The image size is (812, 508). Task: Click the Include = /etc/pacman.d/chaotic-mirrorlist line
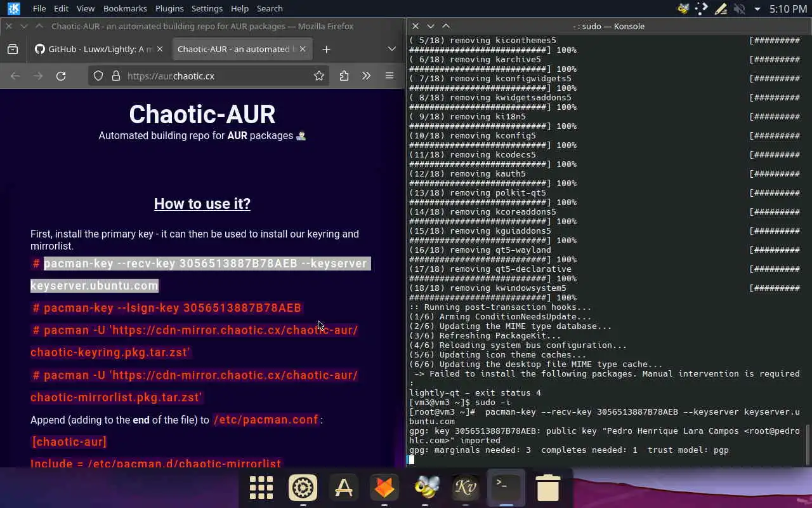tap(156, 463)
